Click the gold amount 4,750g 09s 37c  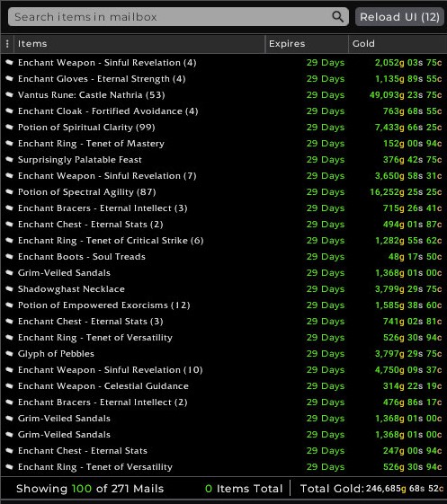tap(408, 369)
